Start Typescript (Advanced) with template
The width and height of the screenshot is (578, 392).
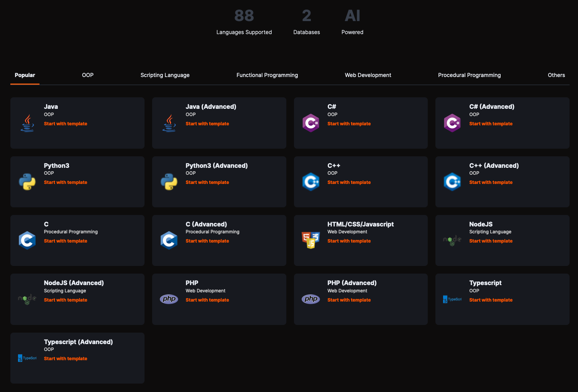(x=66, y=359)
